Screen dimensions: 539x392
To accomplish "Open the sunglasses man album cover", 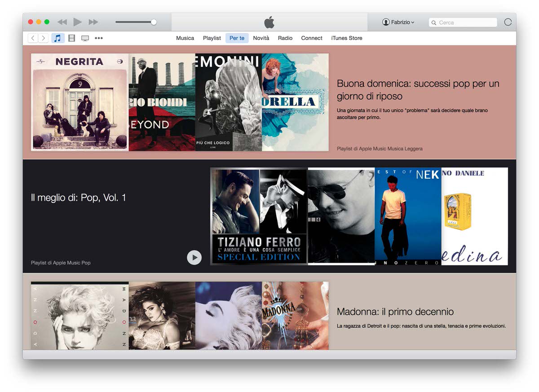I will coord(341,216).
